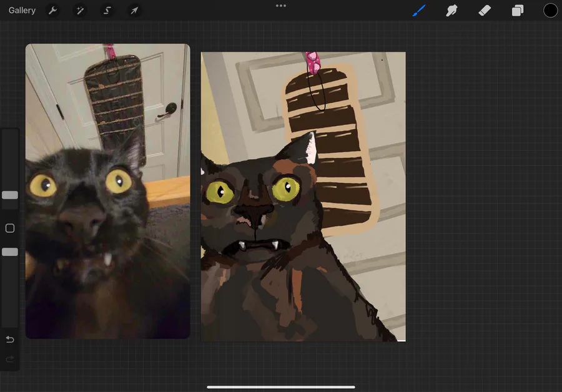The image size is (562, 392).
Task: Activate the Selection tool
Action: [107, 11]
